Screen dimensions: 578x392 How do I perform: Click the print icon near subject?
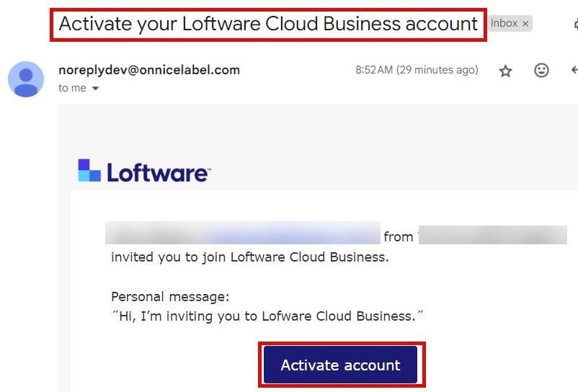pyautogui.click(x=576, y=23)
